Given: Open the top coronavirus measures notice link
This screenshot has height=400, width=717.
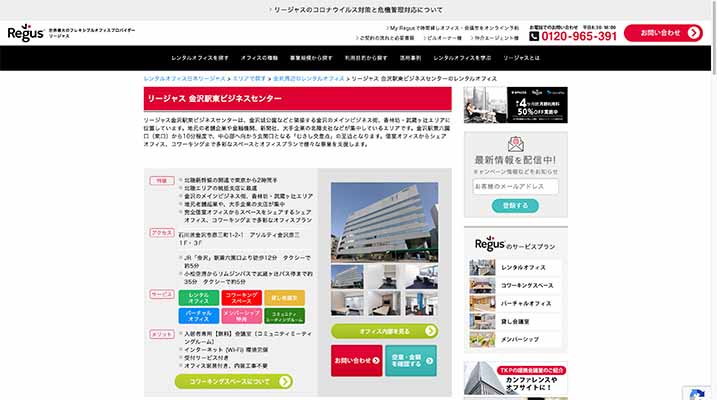Looking at the screenshot, I should coord(356,10).
